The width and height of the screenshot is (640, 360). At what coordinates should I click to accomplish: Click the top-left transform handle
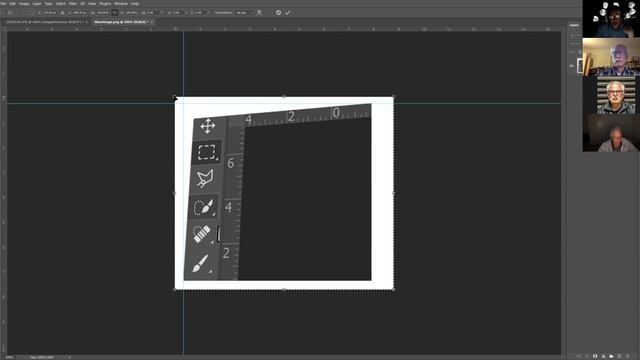(175, 97)
